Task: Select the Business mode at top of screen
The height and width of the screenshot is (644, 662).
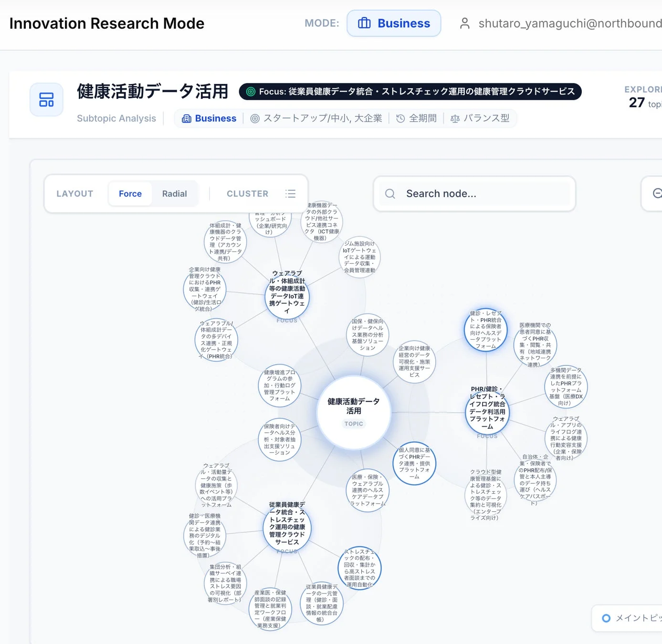Action: point(394,22)
